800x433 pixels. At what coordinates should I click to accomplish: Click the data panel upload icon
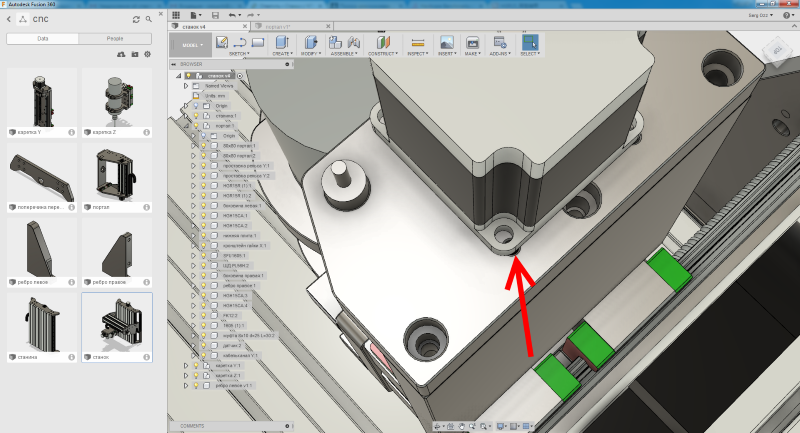[x=121, y=54]
